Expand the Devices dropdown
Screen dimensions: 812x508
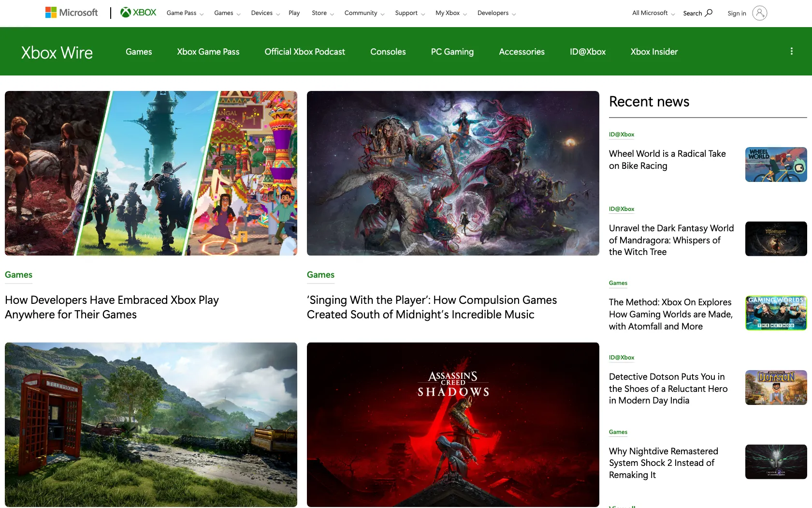tap(265, 13)
